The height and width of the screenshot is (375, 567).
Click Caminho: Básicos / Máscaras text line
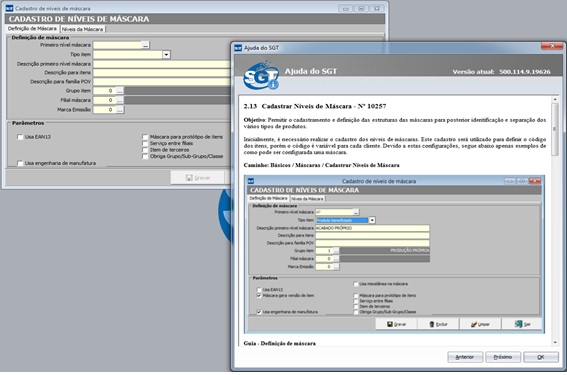(x=321, y=165)
